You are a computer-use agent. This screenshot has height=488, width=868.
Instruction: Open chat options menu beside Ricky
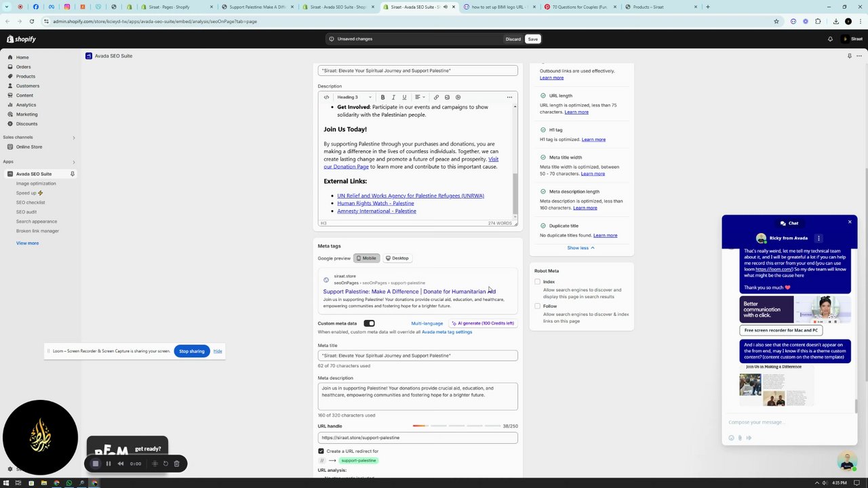818,239
